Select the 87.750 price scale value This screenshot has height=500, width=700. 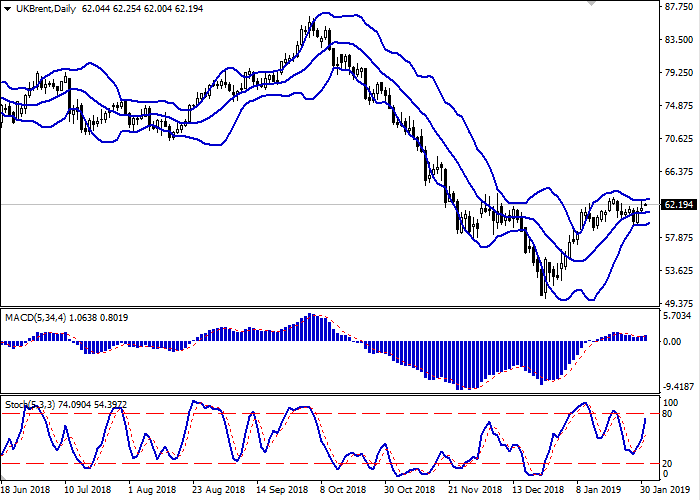(x=679, y=7)
